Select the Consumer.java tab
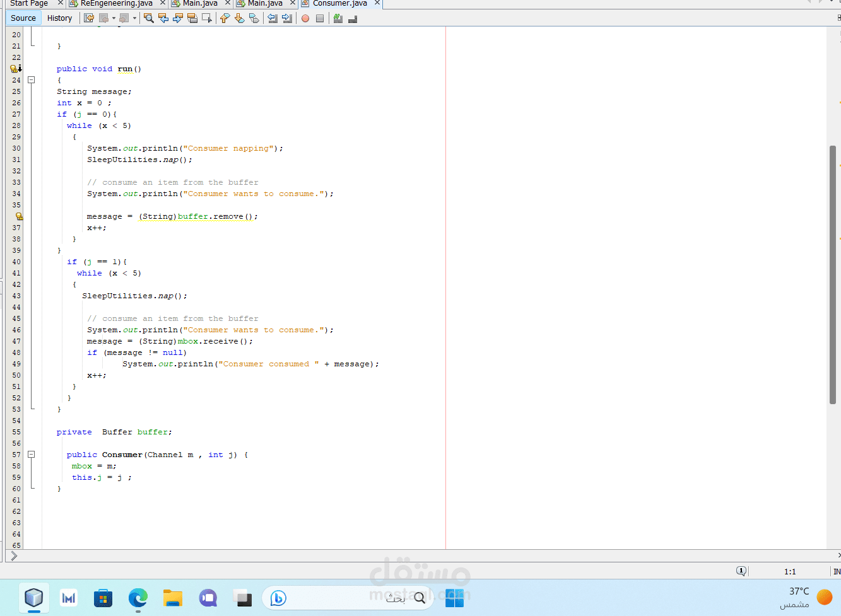The height and width of the screenshot is (616, 841). (x=340, y=3)
